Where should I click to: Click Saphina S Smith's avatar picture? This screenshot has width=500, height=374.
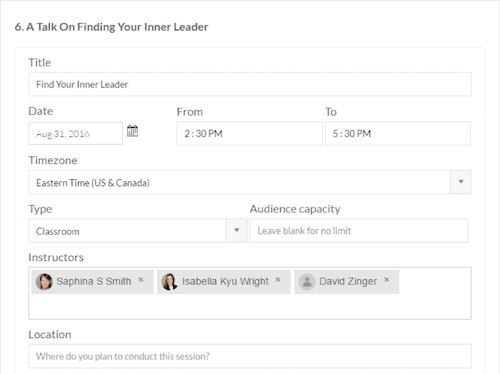tap(44, 282)
